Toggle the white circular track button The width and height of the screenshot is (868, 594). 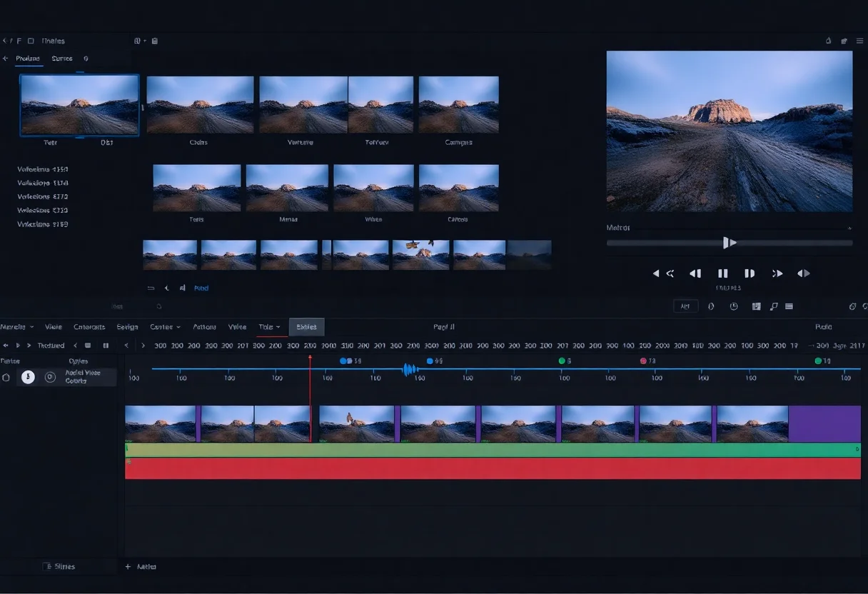pos(28,377)
